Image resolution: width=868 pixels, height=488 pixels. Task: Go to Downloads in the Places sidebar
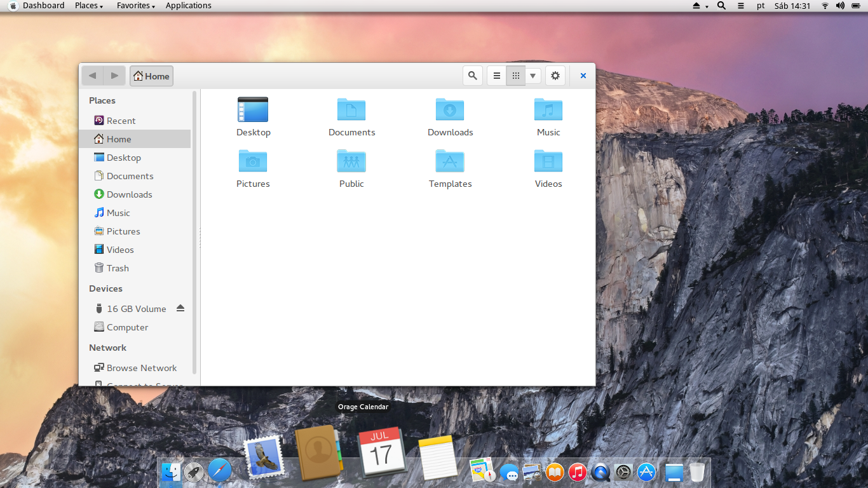[135, 194]
